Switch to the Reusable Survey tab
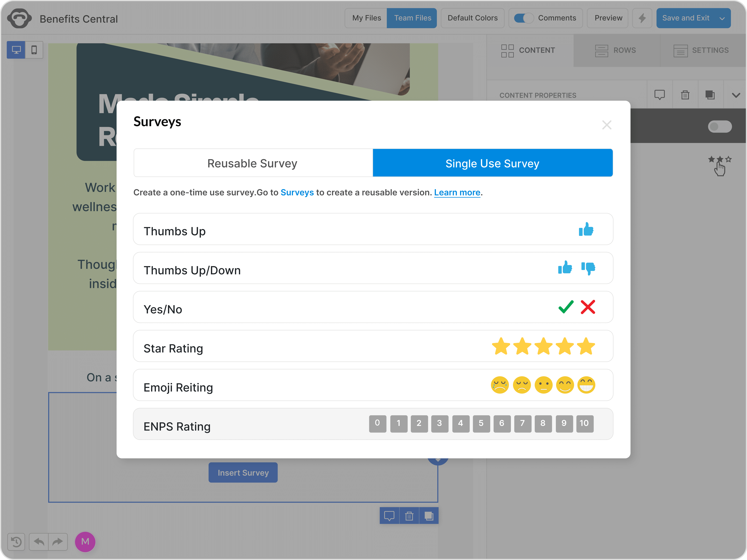Image resolution: width=747 pixels, height=560 pixels. click(x=253, y=163)
